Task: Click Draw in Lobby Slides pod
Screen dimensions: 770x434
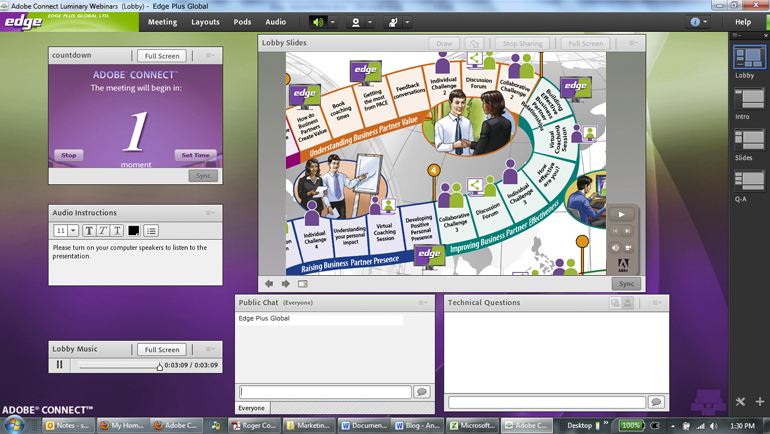Action: (x=444, y=44)
